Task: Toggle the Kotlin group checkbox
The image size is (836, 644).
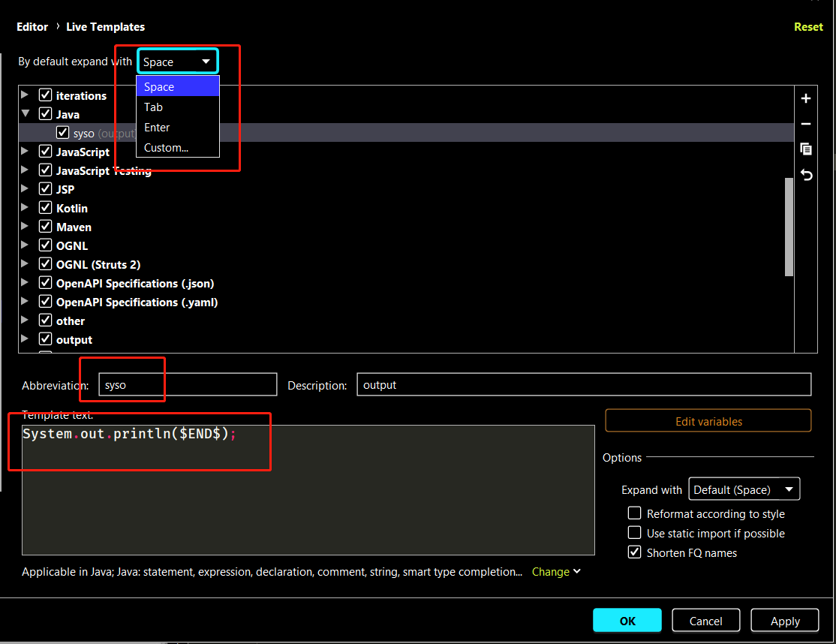Action: [45, 208]
